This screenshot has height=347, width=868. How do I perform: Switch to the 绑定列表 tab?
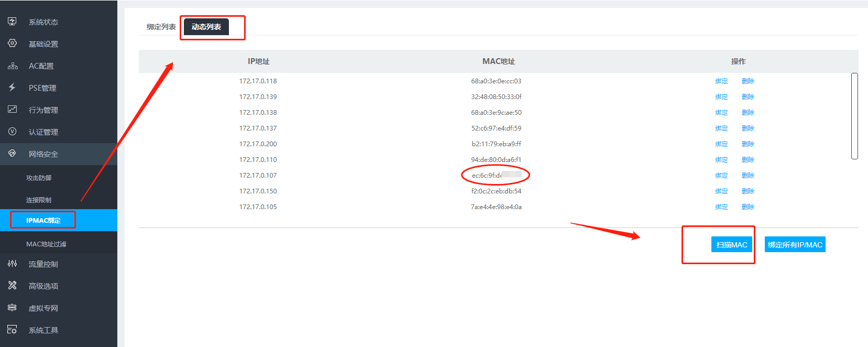pos(161,27)
